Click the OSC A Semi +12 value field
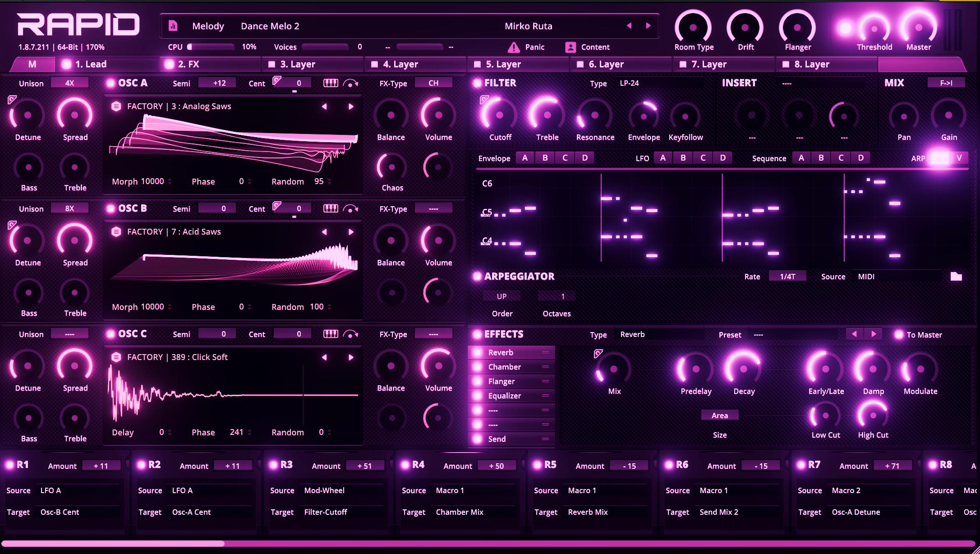 [217, 83]
